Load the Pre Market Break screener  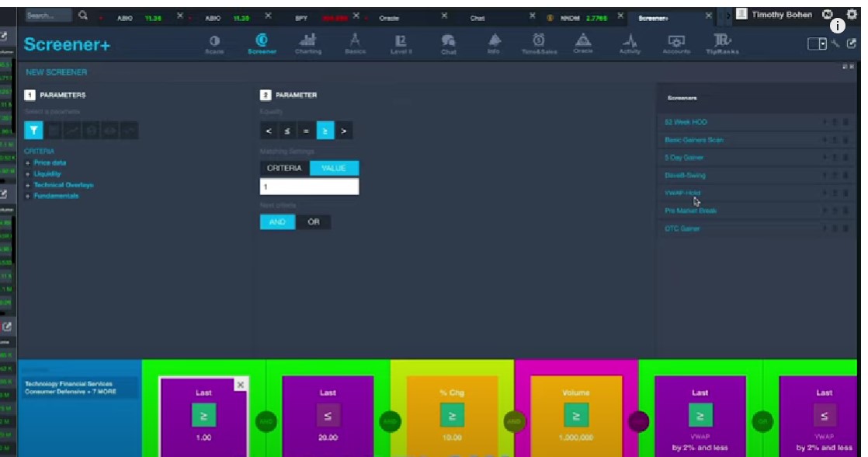click(x=690, y=211)
